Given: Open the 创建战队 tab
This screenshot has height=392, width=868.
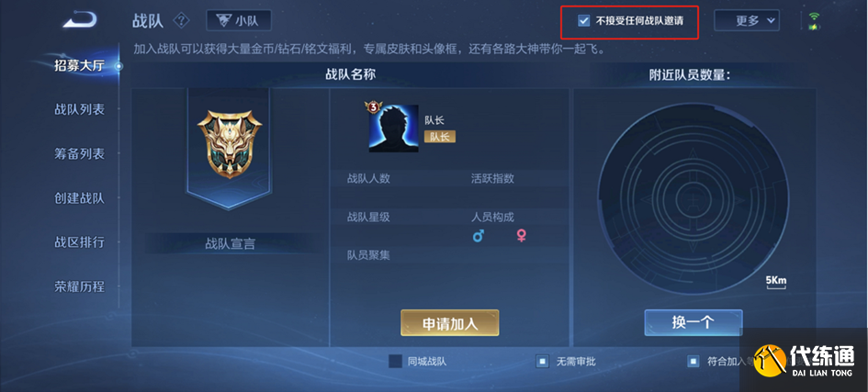Looking at the screenshot, I should pos(79,198).
